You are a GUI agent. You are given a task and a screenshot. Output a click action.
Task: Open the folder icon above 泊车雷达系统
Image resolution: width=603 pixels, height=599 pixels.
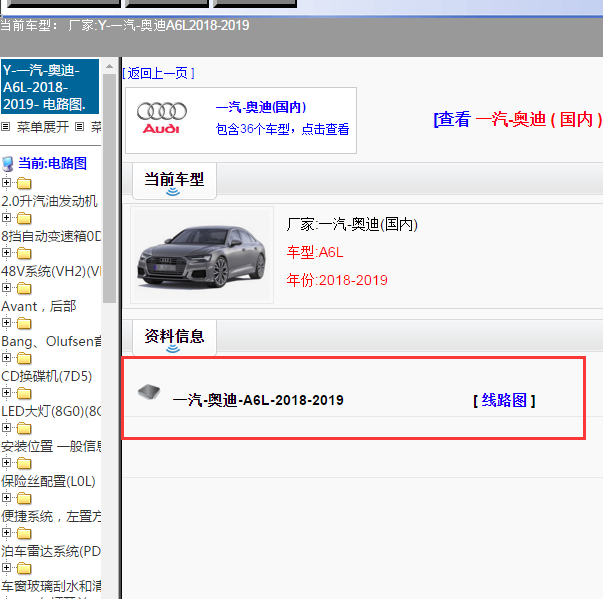24,533
